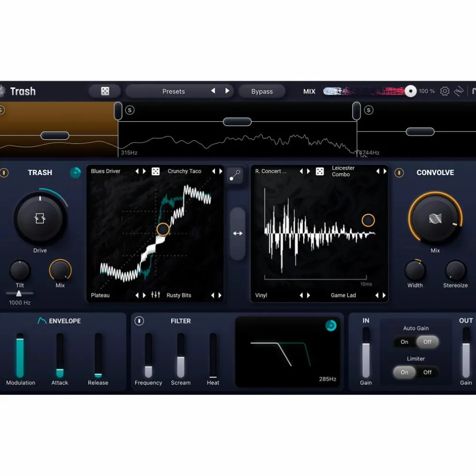
Task: Click the Convolve Mix knob
Action: click(x=435, y=219)
